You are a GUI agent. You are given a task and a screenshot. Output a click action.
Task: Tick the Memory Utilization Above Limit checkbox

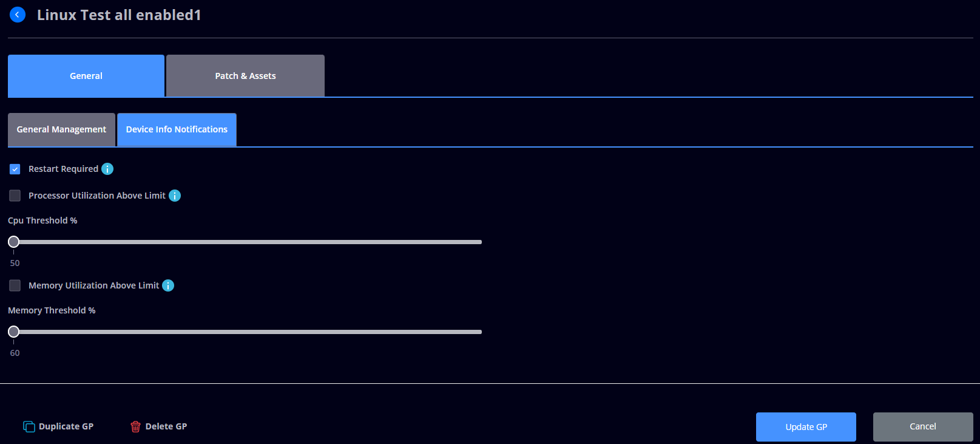(x=15, y=285)
